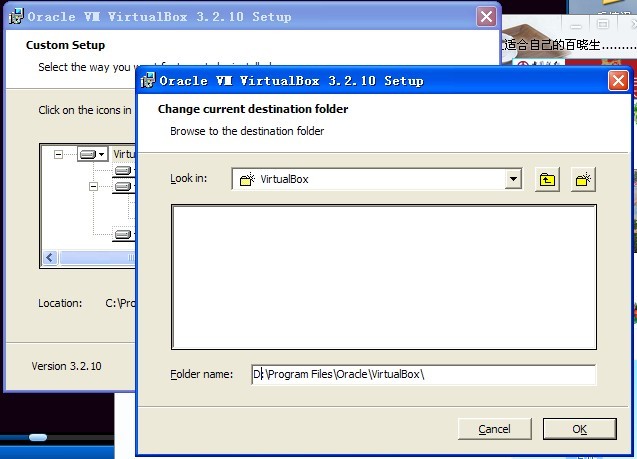Click the installer icon in front dialog title bar
The height and width of the screenshot is (459, 637).
coord(148,80)
